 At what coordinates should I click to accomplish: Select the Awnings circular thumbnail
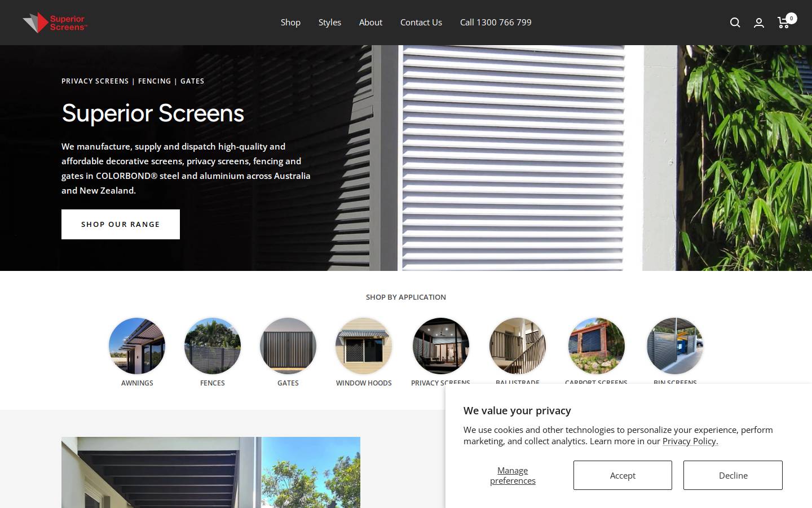click(x=137, y=346)
